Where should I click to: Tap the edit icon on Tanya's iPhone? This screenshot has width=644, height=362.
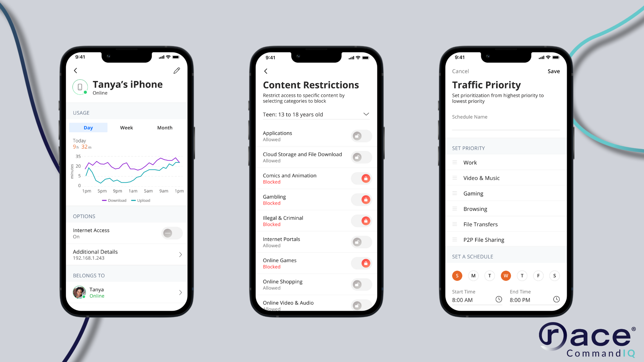tap(176, 70)
